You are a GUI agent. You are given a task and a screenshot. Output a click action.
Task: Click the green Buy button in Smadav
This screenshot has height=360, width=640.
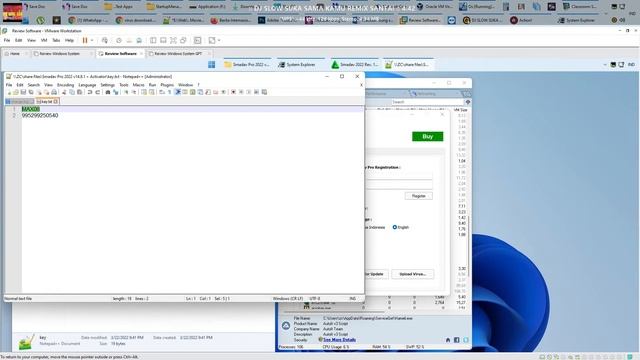tap(427, 136)
